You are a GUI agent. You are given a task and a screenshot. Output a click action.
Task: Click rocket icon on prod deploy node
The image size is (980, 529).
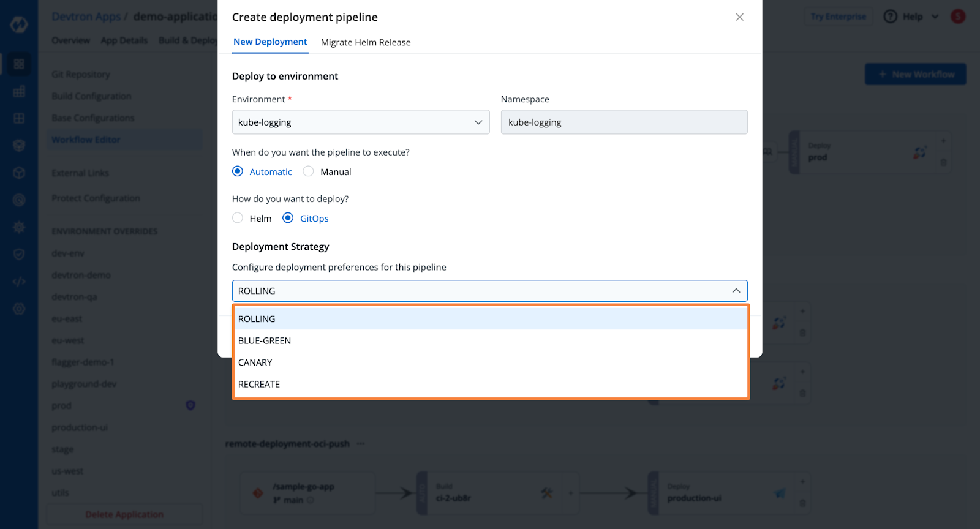pos(919,152)
